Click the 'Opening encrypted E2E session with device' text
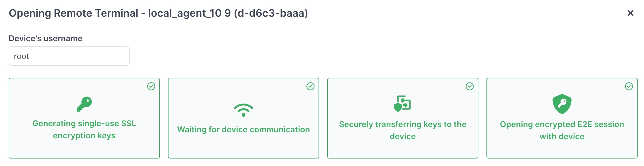 click(x=562, y=130)
